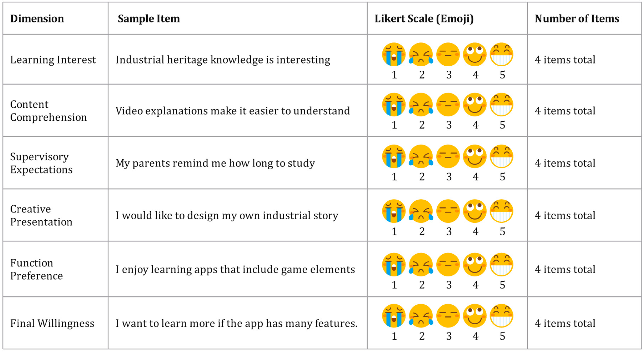
Task: Click the 'My parents remind me' sample item
Action: (215, 163)
